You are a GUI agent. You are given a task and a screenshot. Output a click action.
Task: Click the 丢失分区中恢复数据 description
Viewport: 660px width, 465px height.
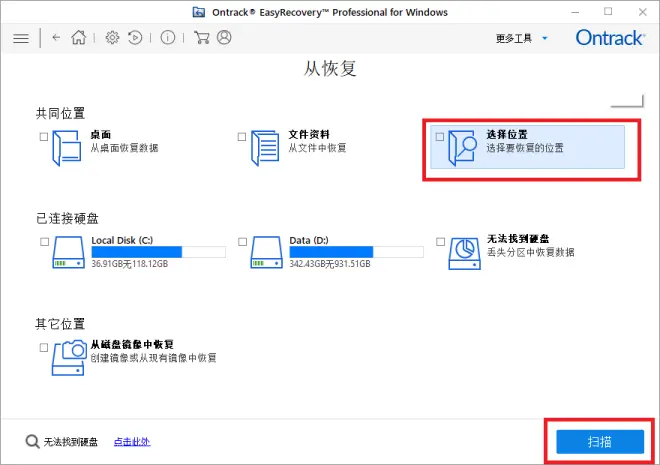(x=530, y=252)
